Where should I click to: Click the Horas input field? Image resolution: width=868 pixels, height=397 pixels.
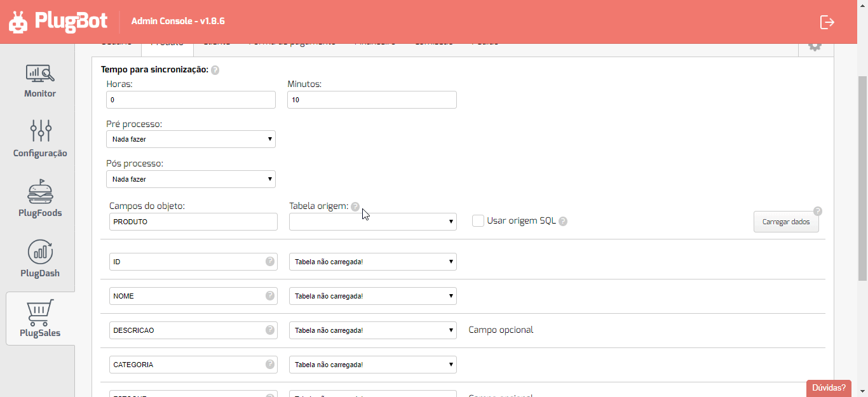click(x=191, y=100)
